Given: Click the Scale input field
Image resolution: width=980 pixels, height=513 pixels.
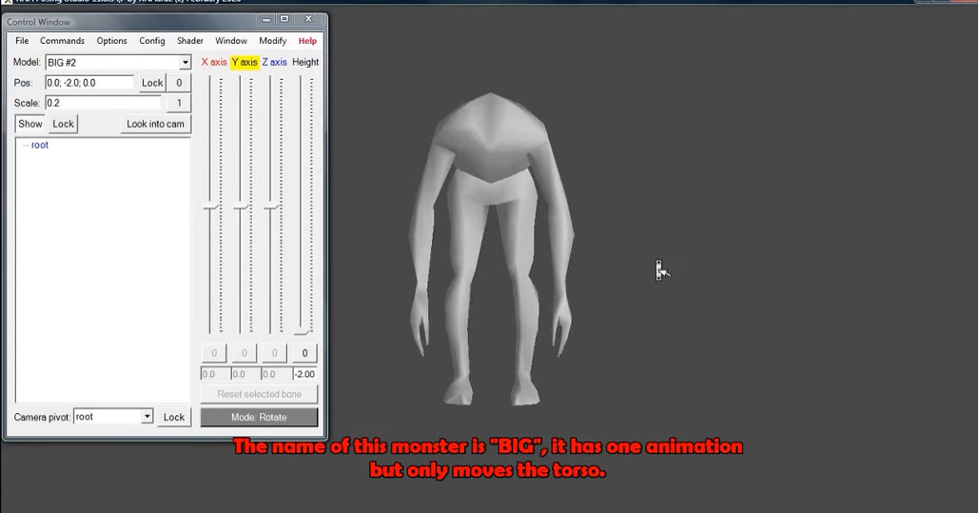Looking at the screenshot, I should pyautogui.click(x=103, y=103).
